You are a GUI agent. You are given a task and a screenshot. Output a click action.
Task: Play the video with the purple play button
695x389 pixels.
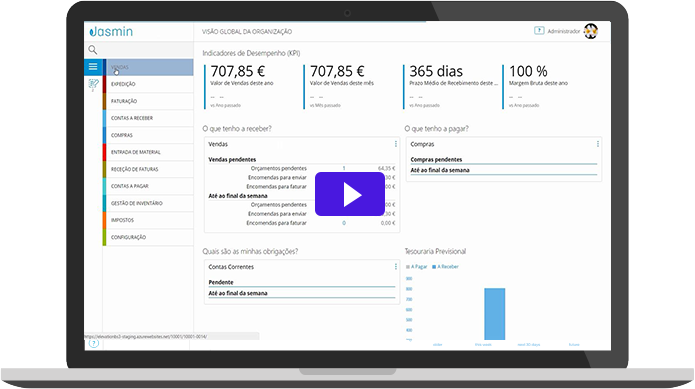click(350, 194)
